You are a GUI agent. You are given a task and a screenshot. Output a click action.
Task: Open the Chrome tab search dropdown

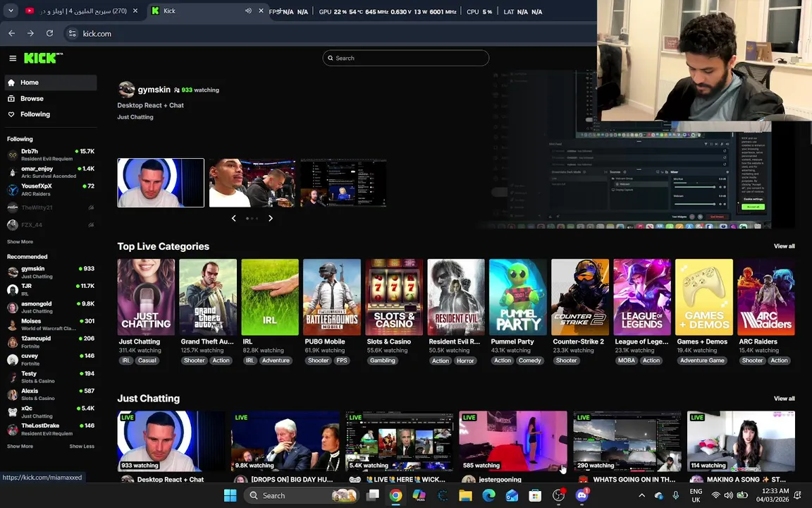click(11, 11)
